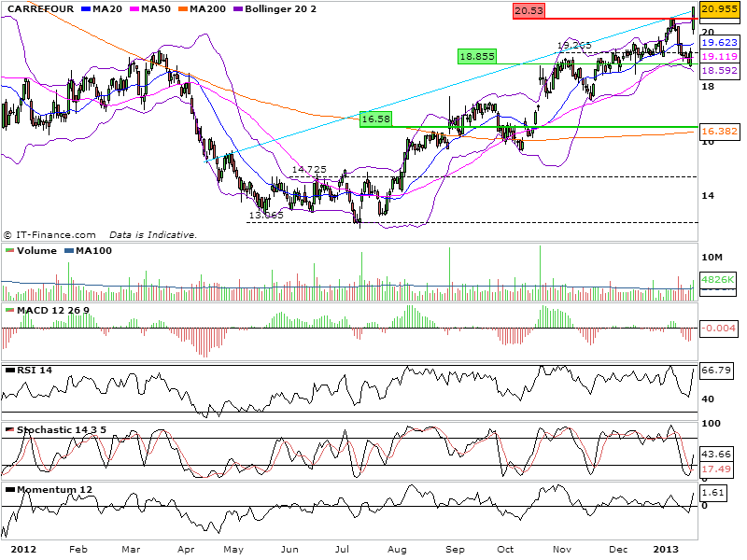The height and width of the screenshot is (560, 747).
Task: Click the May time axis label
Action: tap(233, 550)
